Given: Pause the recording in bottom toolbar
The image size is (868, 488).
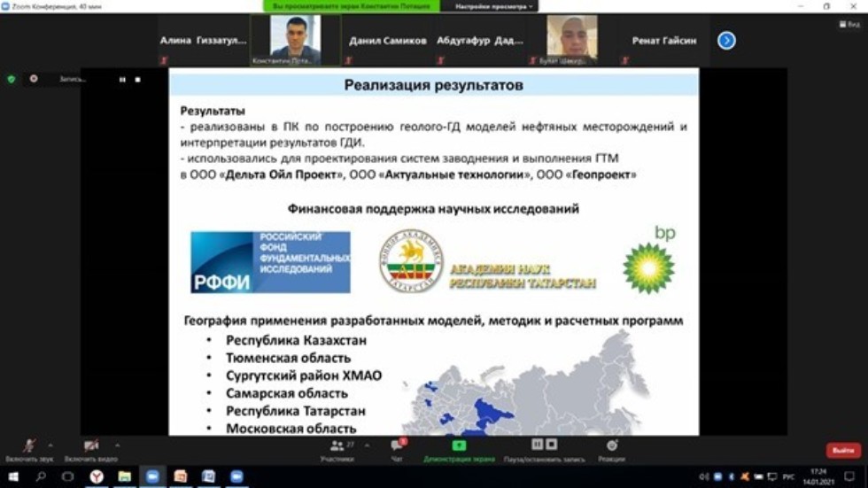Looking at the screenshot, I should (537, 445).
